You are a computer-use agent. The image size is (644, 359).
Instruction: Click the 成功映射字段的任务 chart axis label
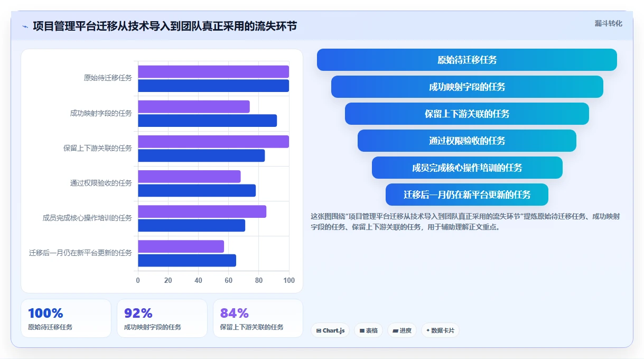tap(101, 113)
